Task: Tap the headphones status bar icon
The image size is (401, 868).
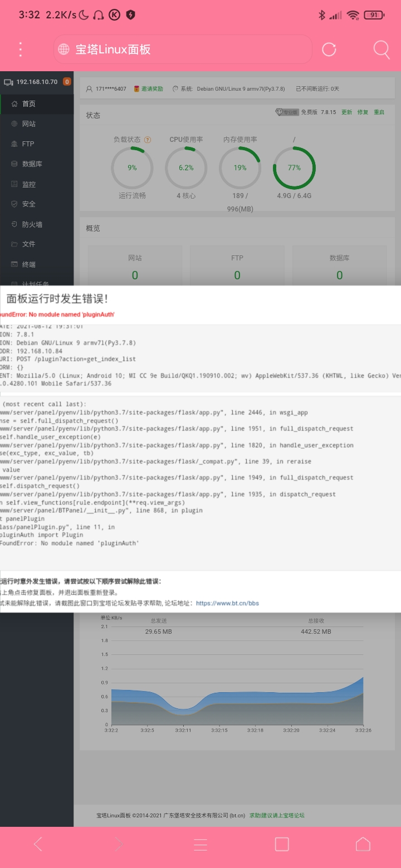Action: pyautogui.click(x=99, y=15)
